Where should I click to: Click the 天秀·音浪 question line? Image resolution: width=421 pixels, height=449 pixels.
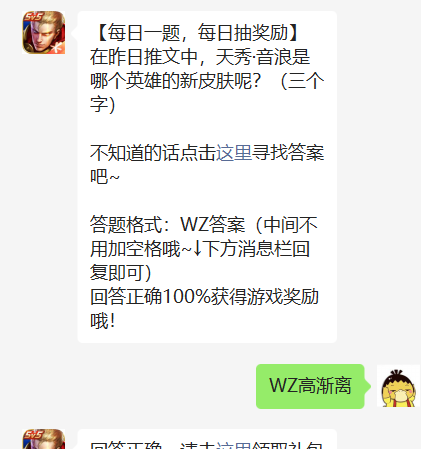coord(200,57)
